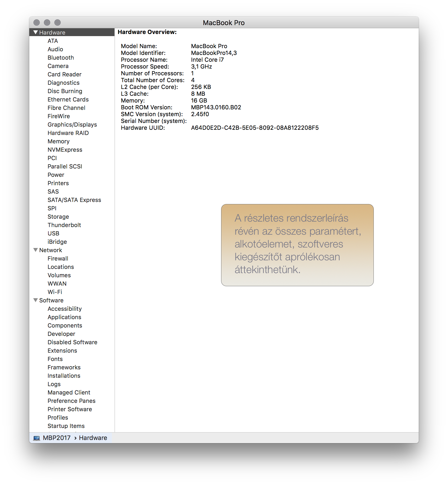This screenshot has height=485, width=448.
Task: Open Installations under Software
Action: pos(64,376)
